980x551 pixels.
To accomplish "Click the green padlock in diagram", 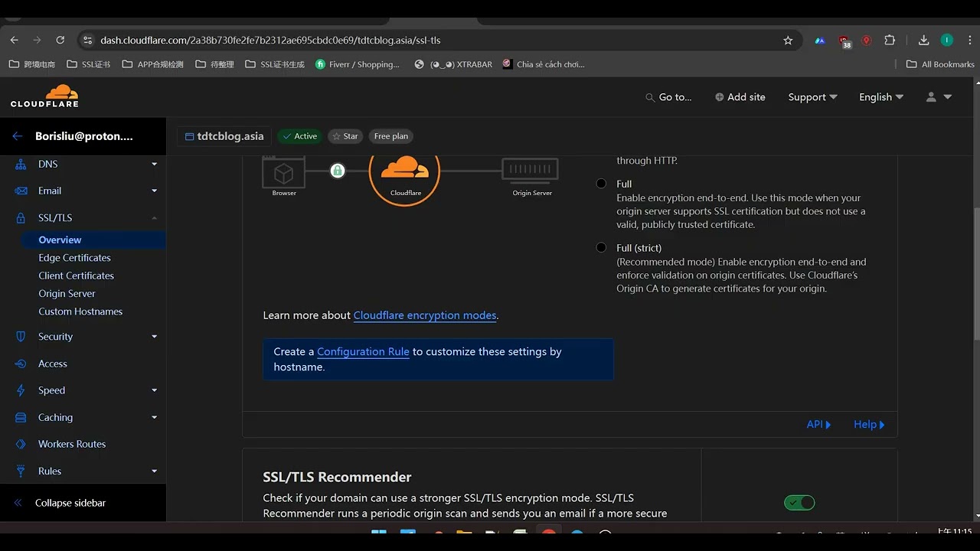I will 337,171.
